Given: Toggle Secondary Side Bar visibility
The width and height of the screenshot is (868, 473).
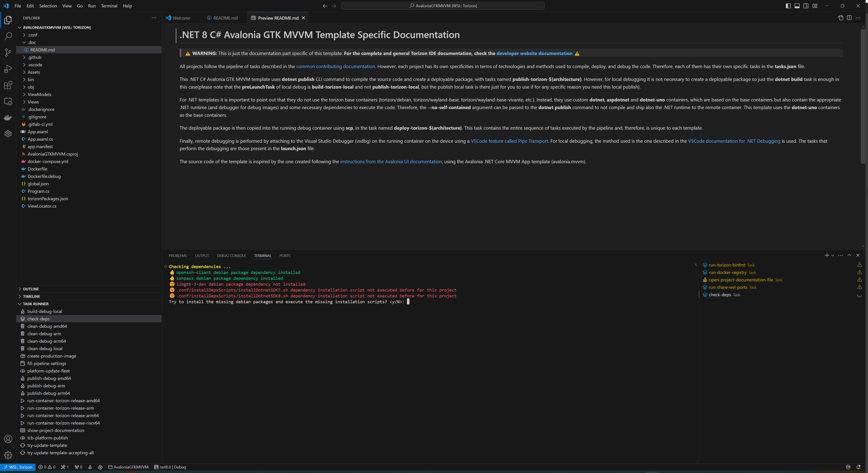Looking at the screenshot, I should coord(806,6).
